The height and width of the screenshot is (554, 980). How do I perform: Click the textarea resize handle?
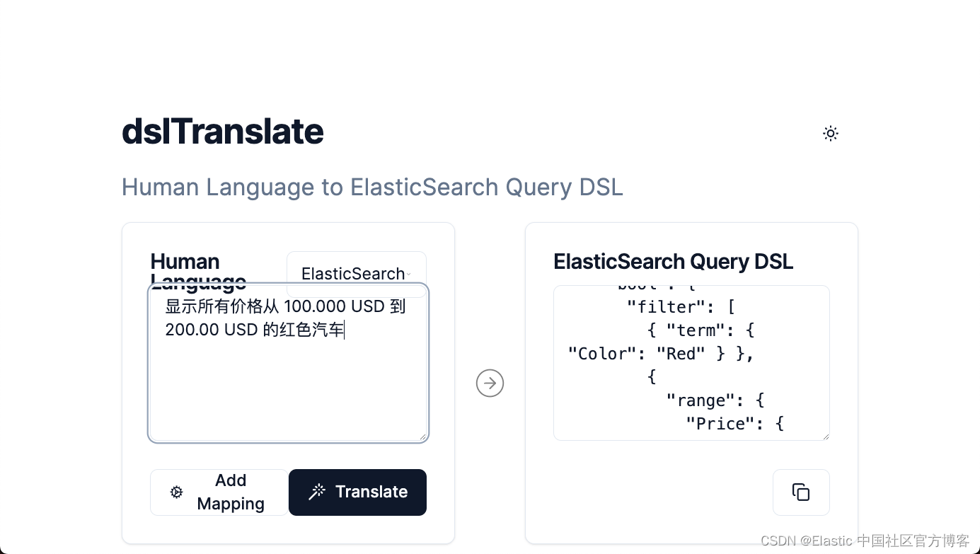pyautogui.click(x=425, y=438)
